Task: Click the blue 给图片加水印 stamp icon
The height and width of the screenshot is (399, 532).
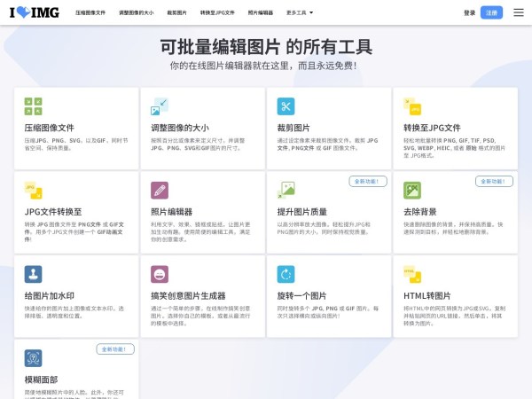Action: tap(33, 274)
